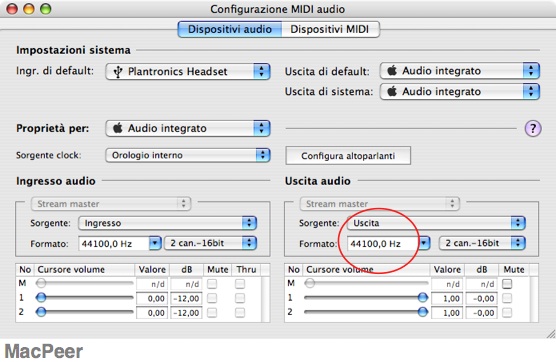Toggle Thru for input master channel M
This screenshot has height=362, width=556.
[x=240, y=284]
